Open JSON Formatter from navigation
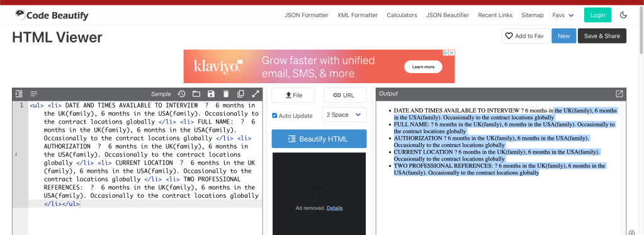The height and width of the screenshot is (235, 644). [307, 15]
